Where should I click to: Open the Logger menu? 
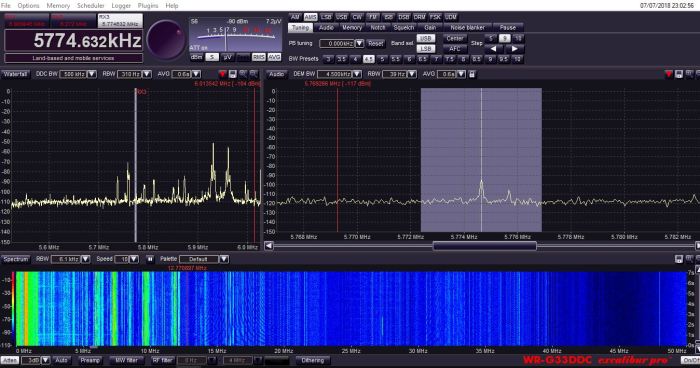coord(121,6)
